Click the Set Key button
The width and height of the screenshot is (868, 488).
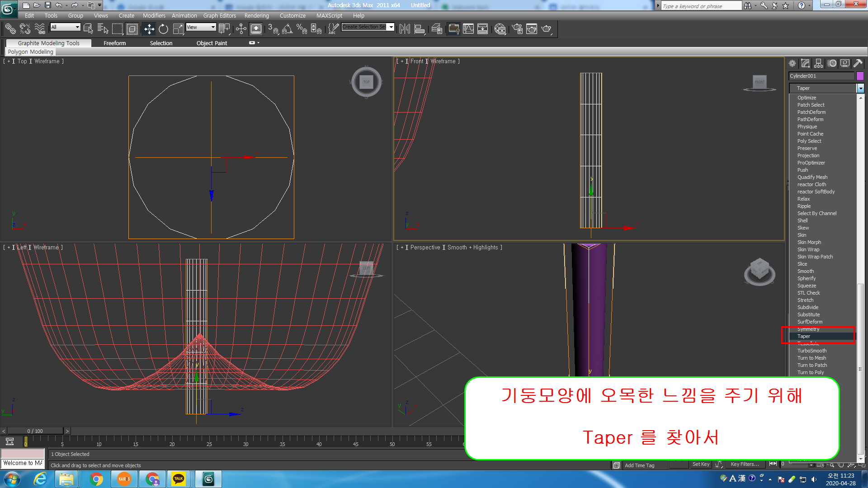pos(701,464)
